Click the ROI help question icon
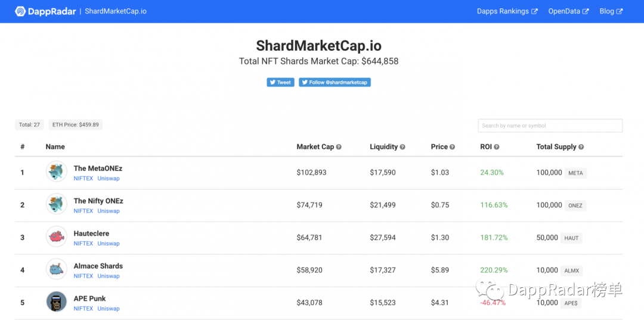The height and width of the screenshot is (320, 644). 497,147
